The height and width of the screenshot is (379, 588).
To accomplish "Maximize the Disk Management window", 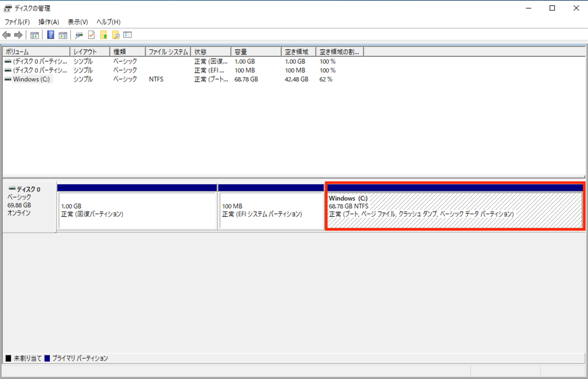I will click(x=552, y=8).
